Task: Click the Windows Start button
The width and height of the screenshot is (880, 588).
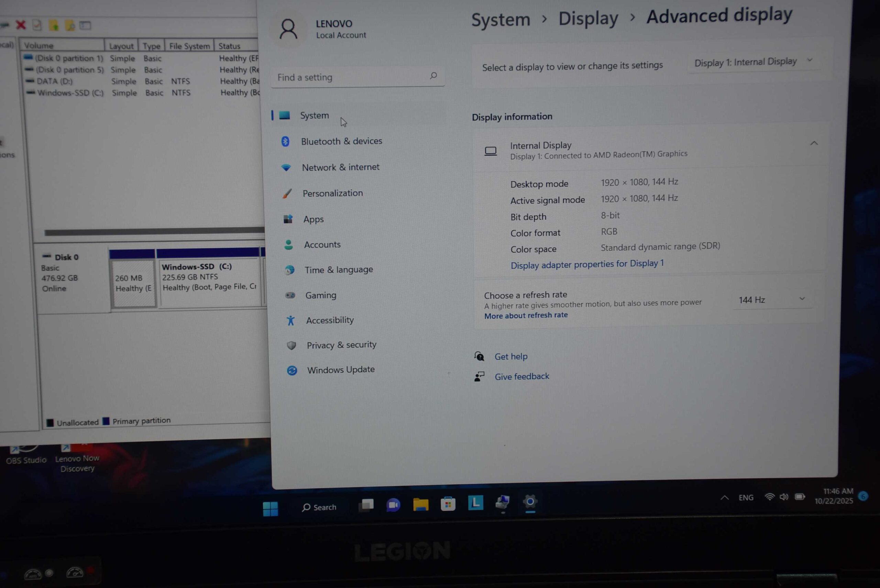Action: 271,509
